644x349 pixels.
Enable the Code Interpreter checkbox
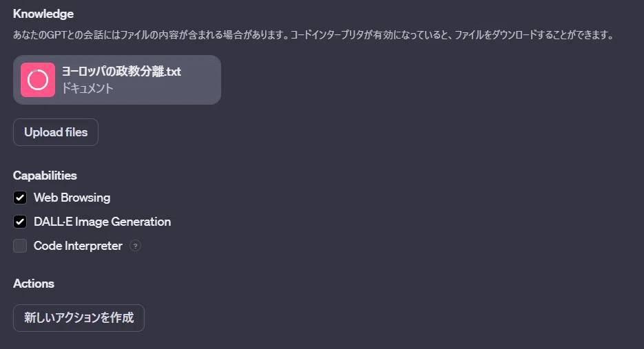[20, 246]
